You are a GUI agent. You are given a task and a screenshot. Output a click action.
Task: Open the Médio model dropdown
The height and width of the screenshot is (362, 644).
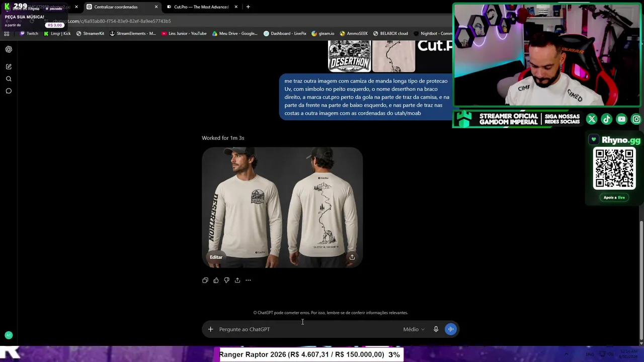(414, 329)
